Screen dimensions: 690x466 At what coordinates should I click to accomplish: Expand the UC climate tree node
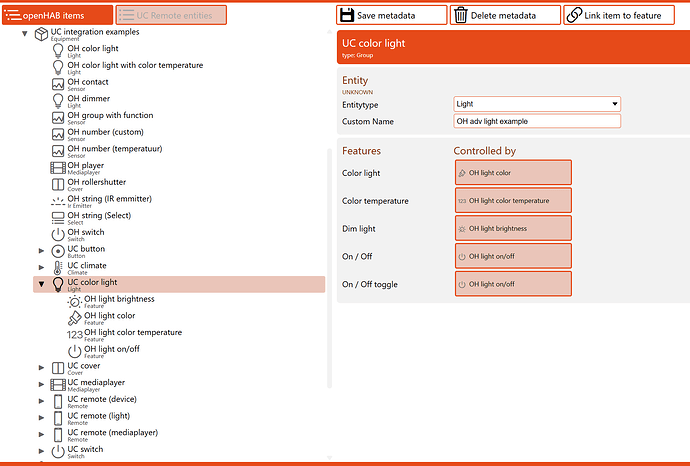[x=41, y=268]
